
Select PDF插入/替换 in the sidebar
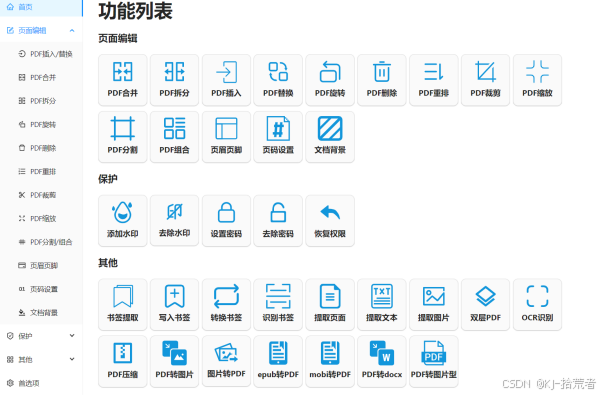[41, 54]
